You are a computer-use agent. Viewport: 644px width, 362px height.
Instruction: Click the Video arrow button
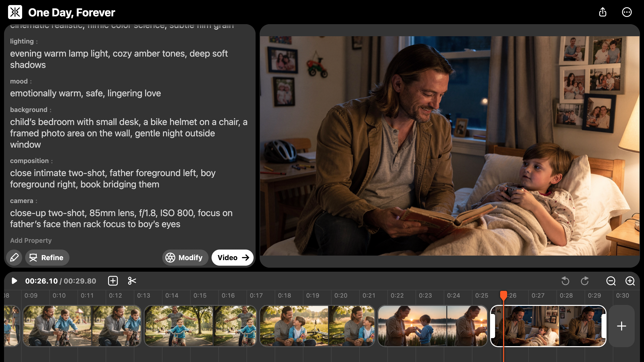232,257
